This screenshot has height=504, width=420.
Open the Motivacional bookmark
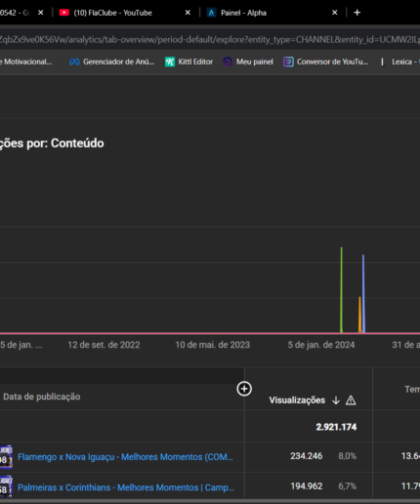[26, 62]
